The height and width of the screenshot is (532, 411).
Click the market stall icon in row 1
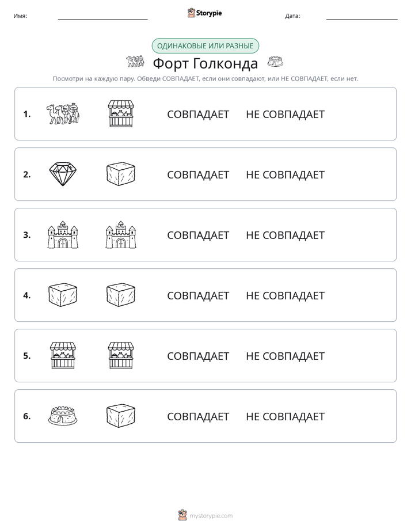point(121,113)
